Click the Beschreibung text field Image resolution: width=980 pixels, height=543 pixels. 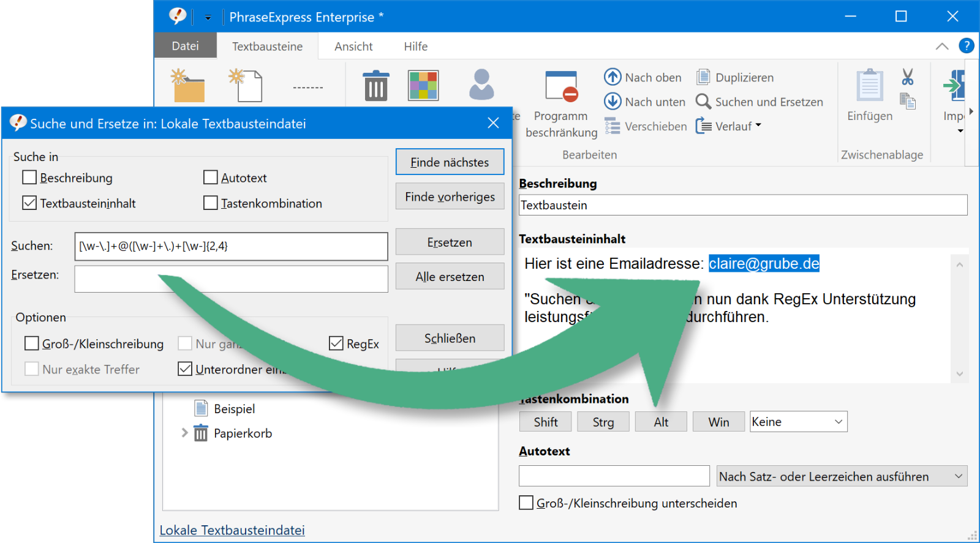[x=743, y=205]
